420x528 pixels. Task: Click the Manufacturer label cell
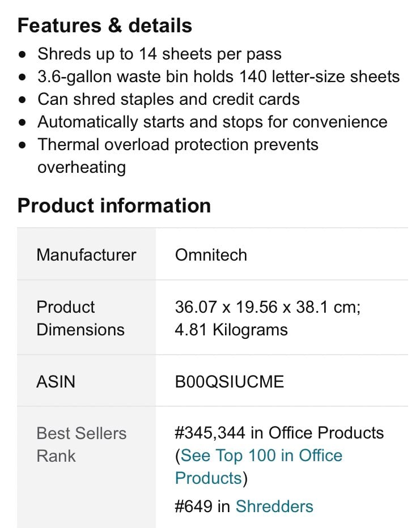click(86, 254)
